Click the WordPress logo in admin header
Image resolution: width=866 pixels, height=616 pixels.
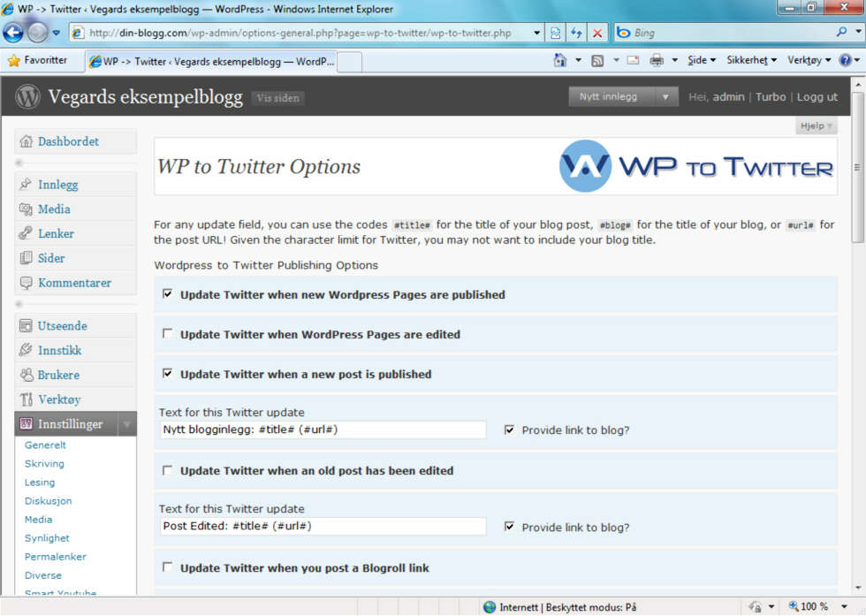pyautogui.click(x=27, y=96)
